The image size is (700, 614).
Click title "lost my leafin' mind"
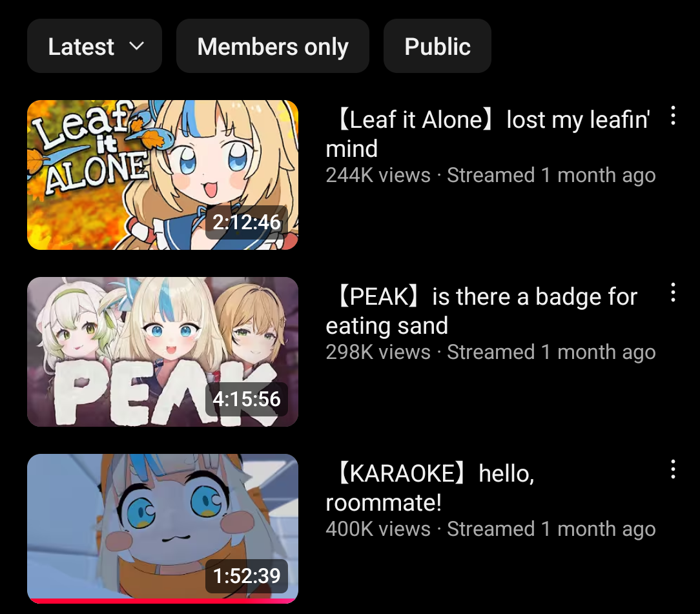click(488, 134)
